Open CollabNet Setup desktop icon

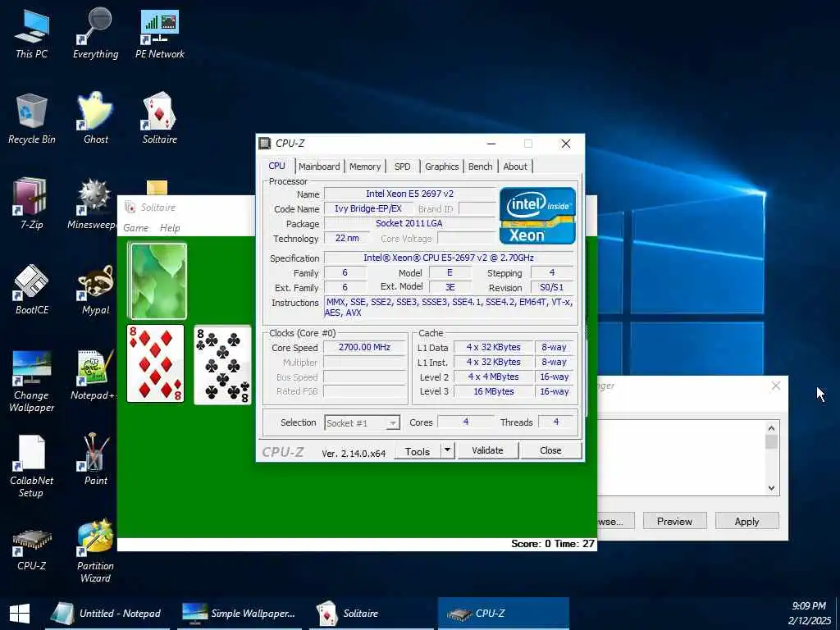(x=32, y=466)
